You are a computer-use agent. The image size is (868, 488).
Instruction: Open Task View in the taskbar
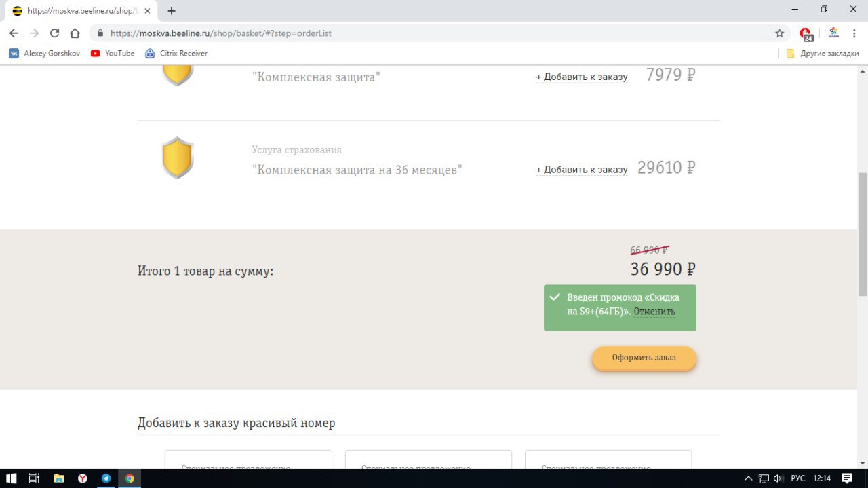(35, 478)
